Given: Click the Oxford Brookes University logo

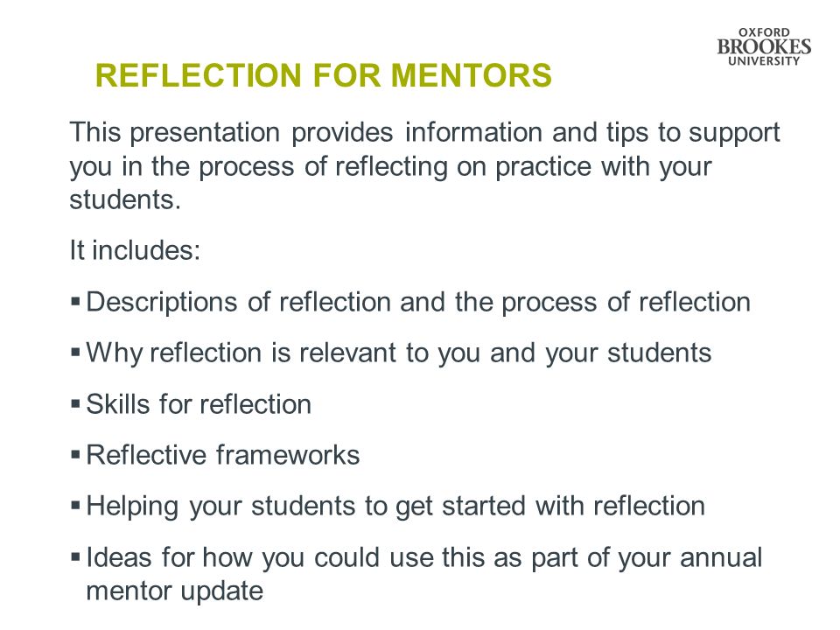Looking at the screenshot, I should [764, 47].
